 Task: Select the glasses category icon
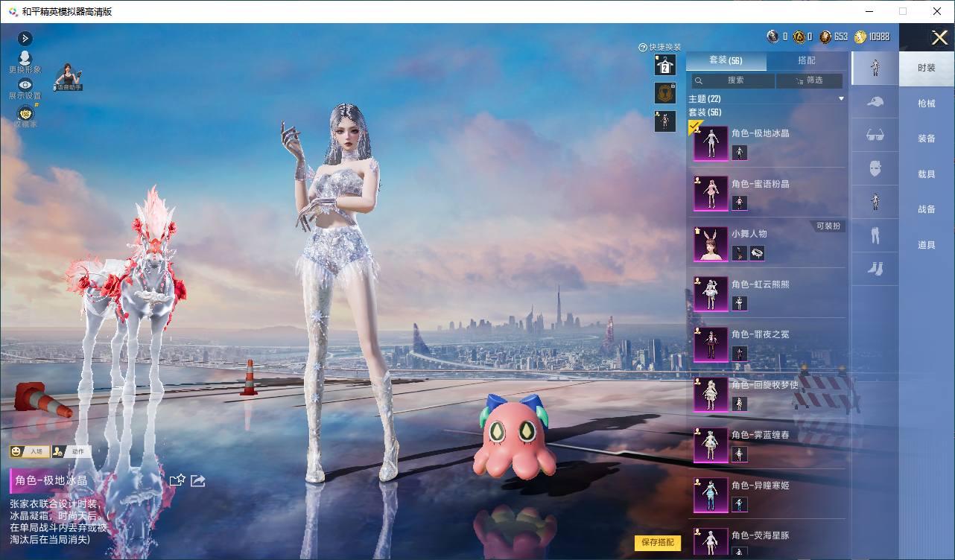tap(875, 136)
